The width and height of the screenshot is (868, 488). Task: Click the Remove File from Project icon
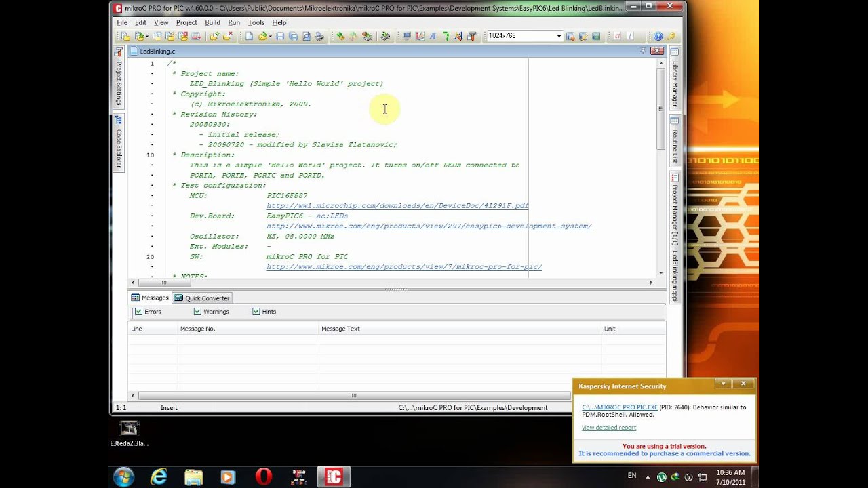[227, 36]
